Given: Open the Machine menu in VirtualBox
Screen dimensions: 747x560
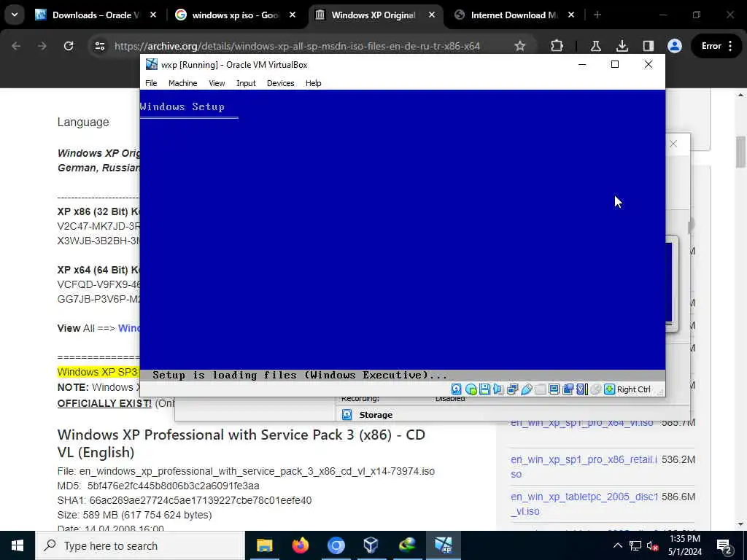Looking at the screenshot, I should point(182,83).
